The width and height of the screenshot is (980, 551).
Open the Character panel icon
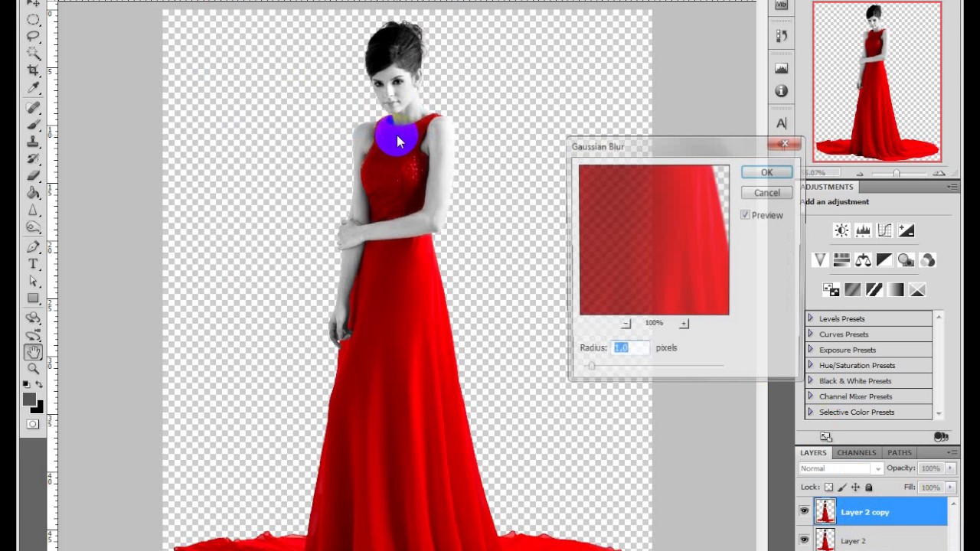(781, 123)
